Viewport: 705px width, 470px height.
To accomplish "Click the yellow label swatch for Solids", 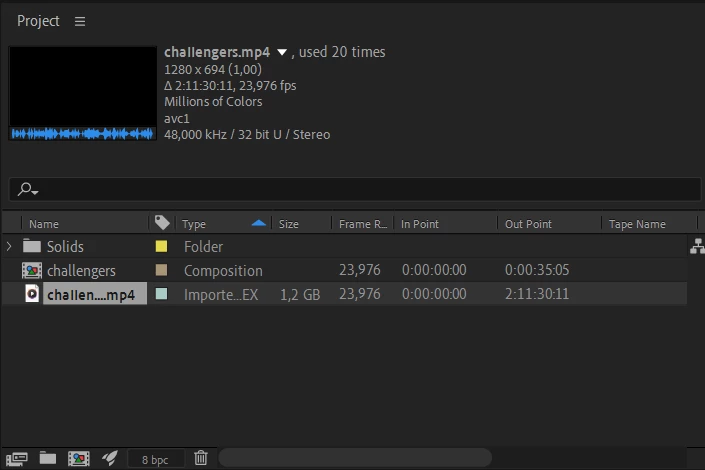I will [x=161, y=246].
